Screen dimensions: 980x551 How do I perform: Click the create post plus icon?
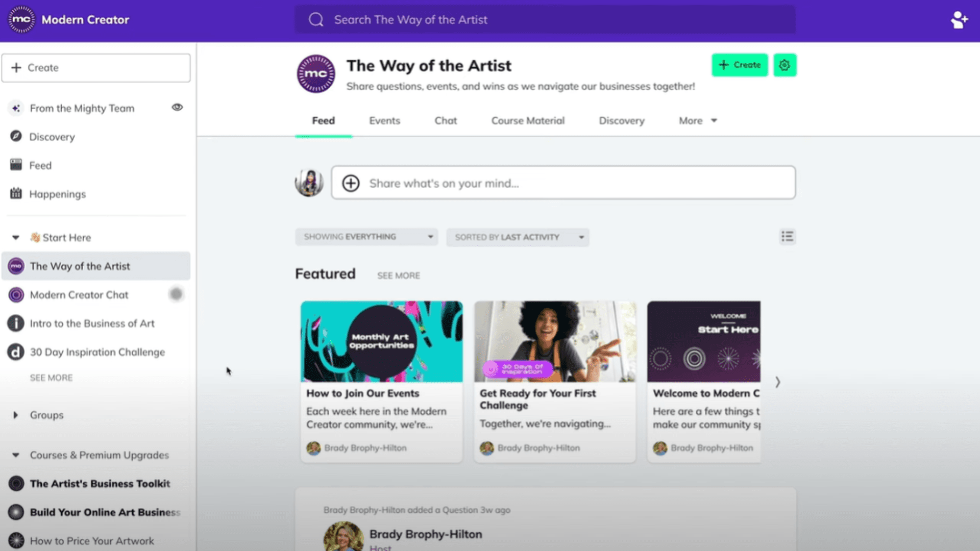pyautogui.click(x=350, y=183)
